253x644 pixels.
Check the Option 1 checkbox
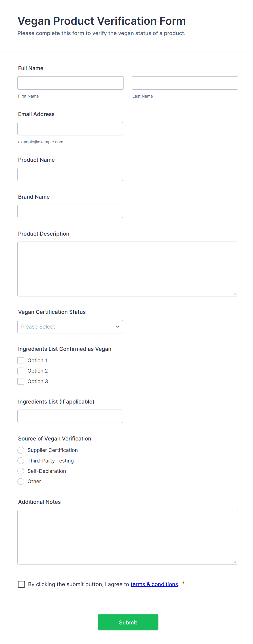coord(21,360)
